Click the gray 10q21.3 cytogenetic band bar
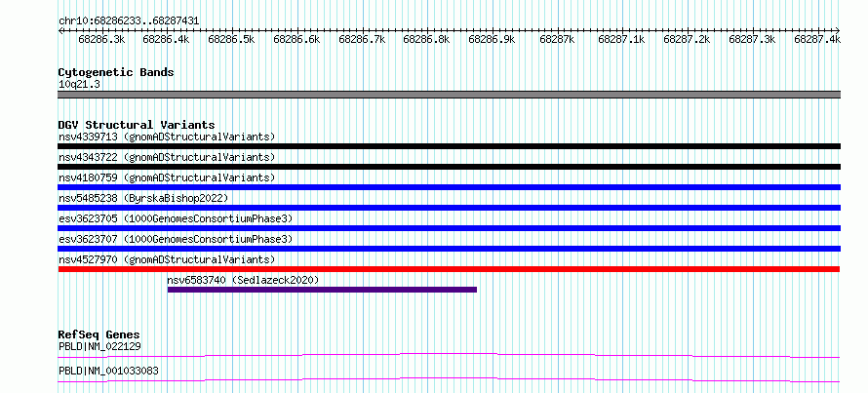Viewport: 868px width, 393px height. [449, 95]
